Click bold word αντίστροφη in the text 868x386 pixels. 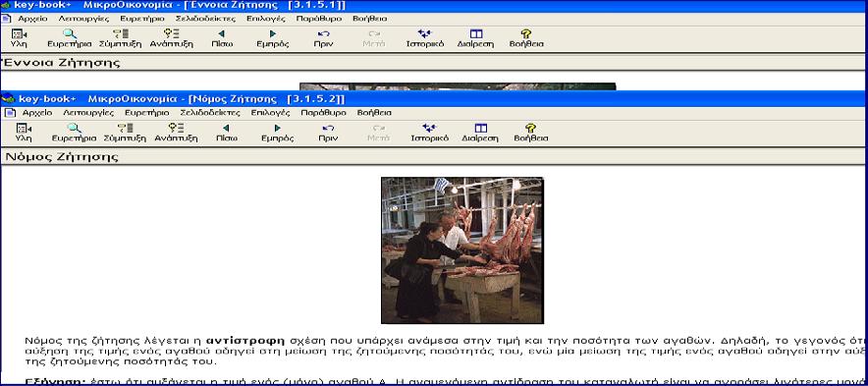point(245,340)
